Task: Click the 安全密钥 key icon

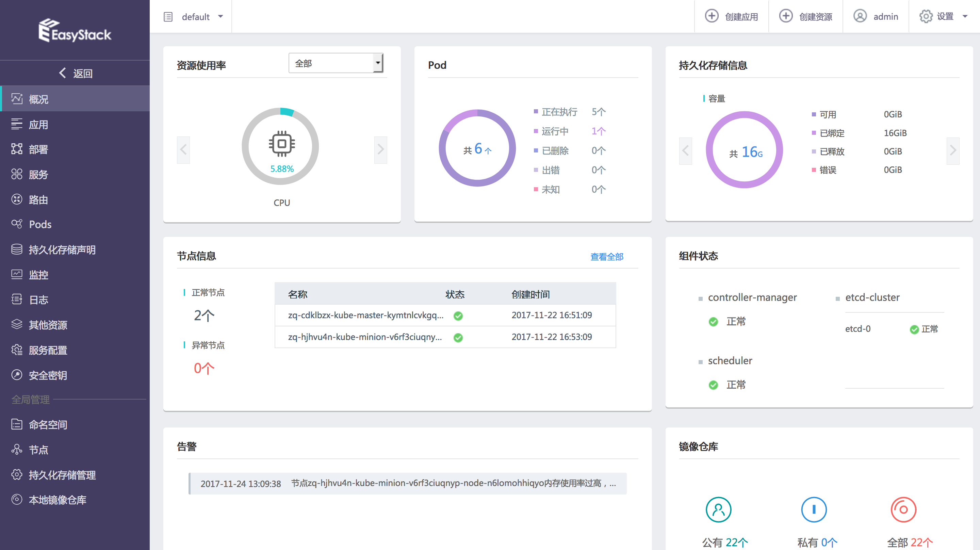Action: [x=17, y=375]
